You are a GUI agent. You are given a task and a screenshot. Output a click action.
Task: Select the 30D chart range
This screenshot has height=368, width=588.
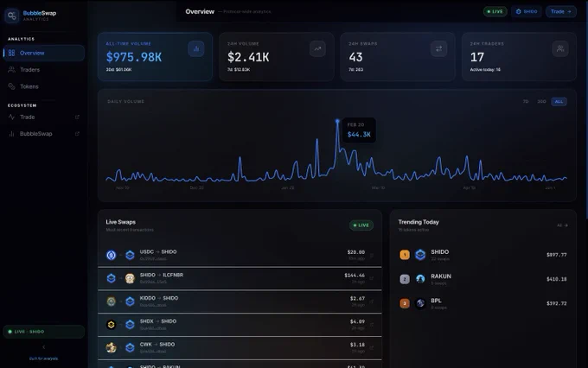[541, 102]
